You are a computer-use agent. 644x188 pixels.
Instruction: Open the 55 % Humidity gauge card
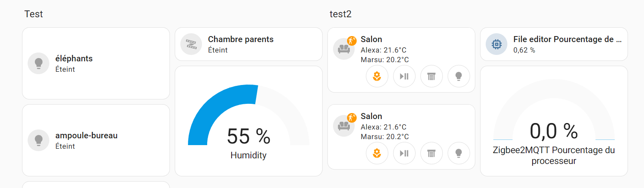point(248,121)
